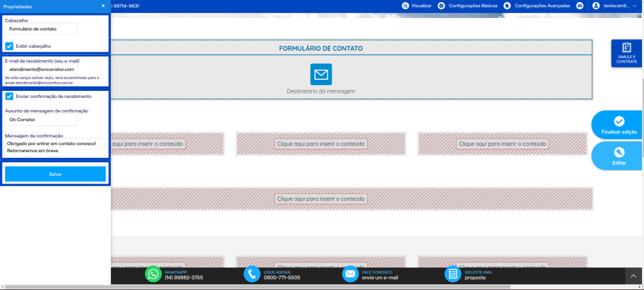Viewport: 644px width, 290px height.
Task: Click the Editar pencil button
Action: [618, 156]
